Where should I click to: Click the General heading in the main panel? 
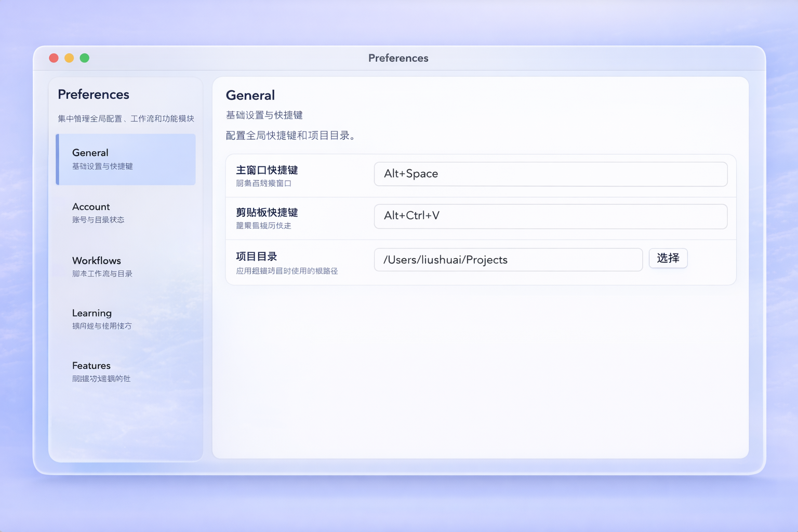tap(250, 96)
